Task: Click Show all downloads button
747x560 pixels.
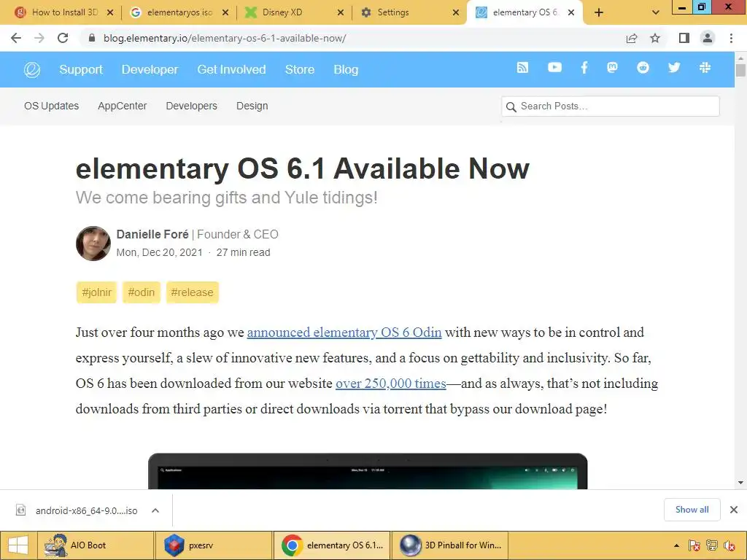Action: 692,510
